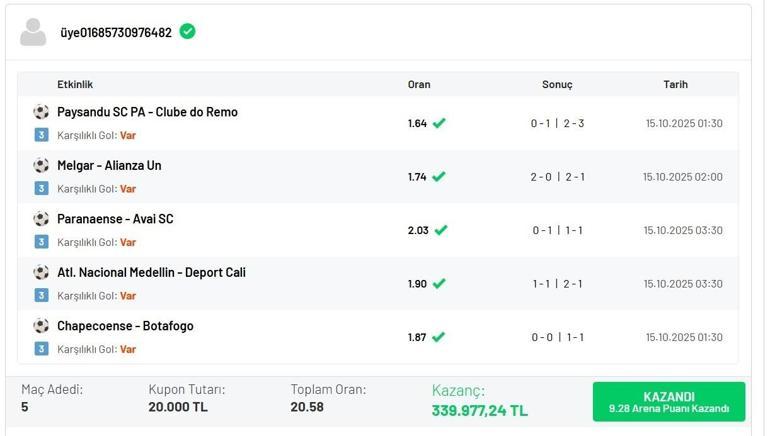
Task: Click soccer ball icon for Paysandu match
Action: 41,112
